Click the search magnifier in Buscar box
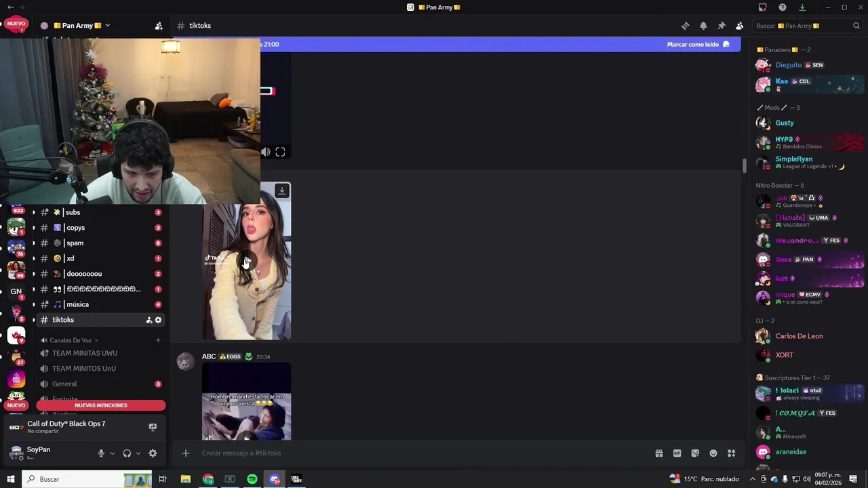This screenshot has height=488, width=868. pyautogui.click(x=856, y=26)
